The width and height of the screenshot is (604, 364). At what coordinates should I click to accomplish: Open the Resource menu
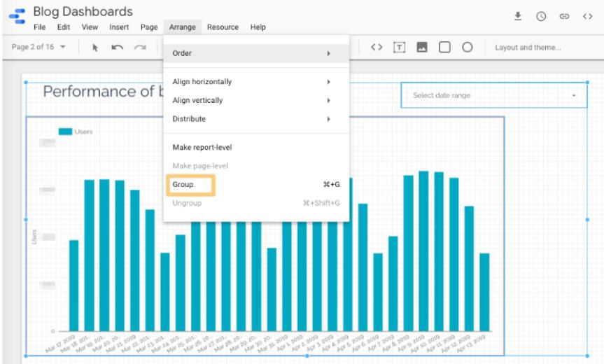(x=223, y=27)
